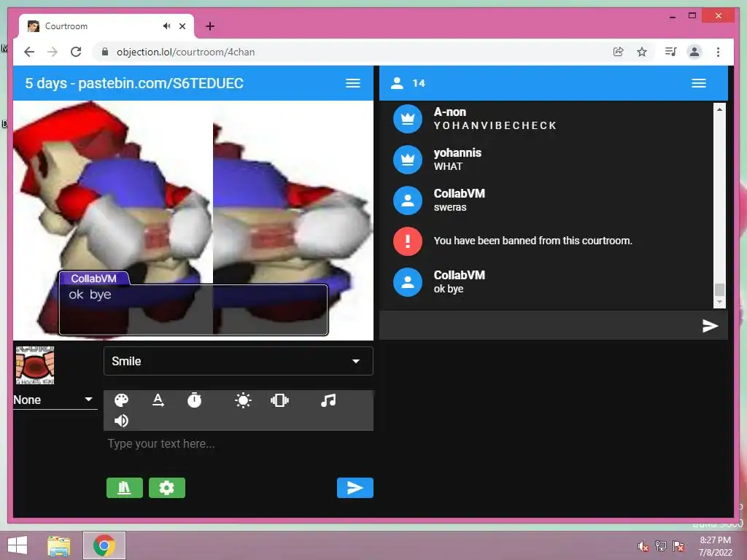Bookmark this page with star

pyautogui.click(x=642, y=52)
